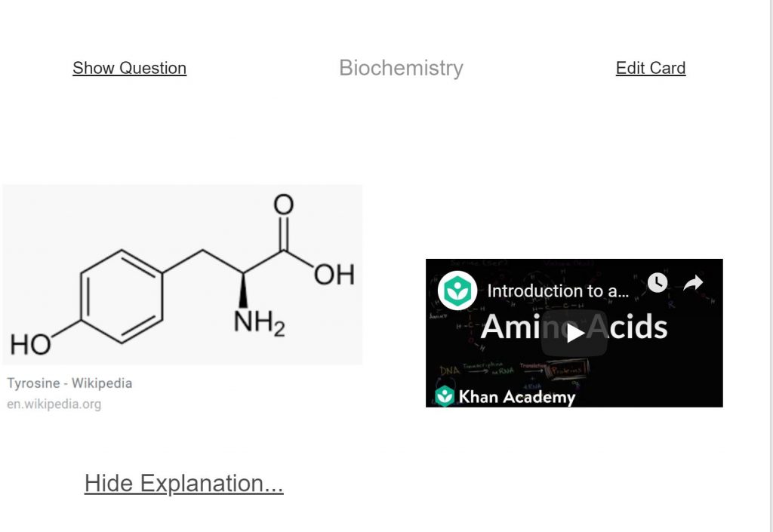Click the carboxyl OH label in structure
Image resolution: width=773 pixels, height=532 pixels.
[x=334, y=275]
